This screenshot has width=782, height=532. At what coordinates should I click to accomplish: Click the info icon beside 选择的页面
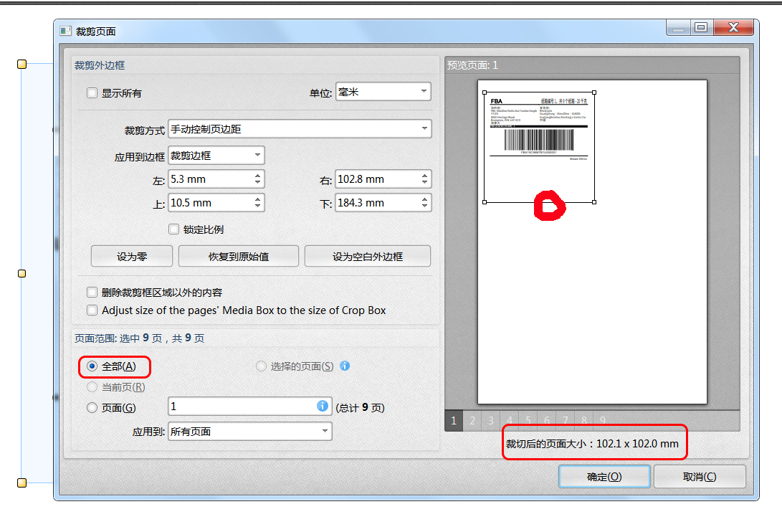click(x=345, y=366)
